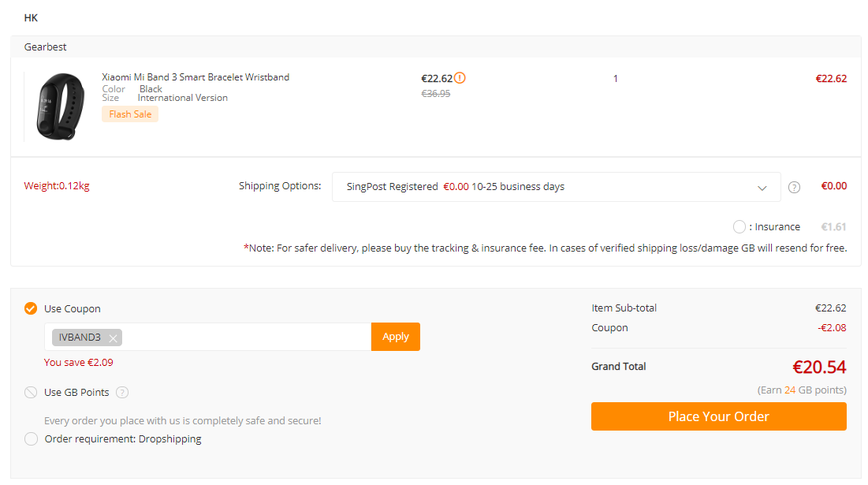868x485 pixels.
Task: Select the Insurance option
Action: click(x=739, y=226)
